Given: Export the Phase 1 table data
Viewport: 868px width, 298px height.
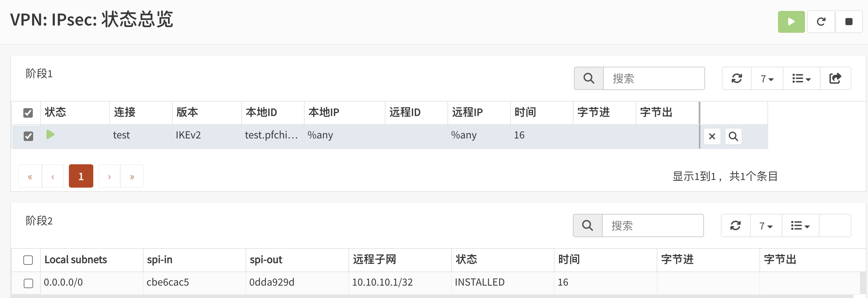Looking at the screenshot, I should [835, 78].
